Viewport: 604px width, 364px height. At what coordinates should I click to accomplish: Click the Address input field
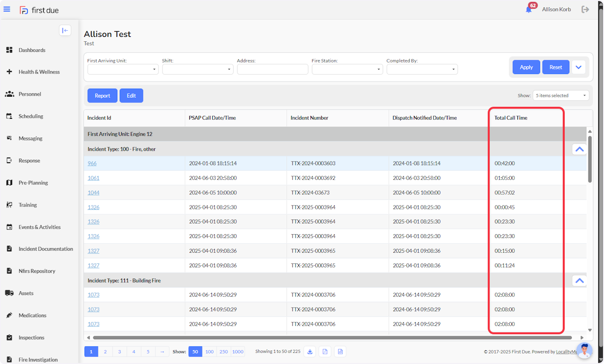tap(272, 69)
